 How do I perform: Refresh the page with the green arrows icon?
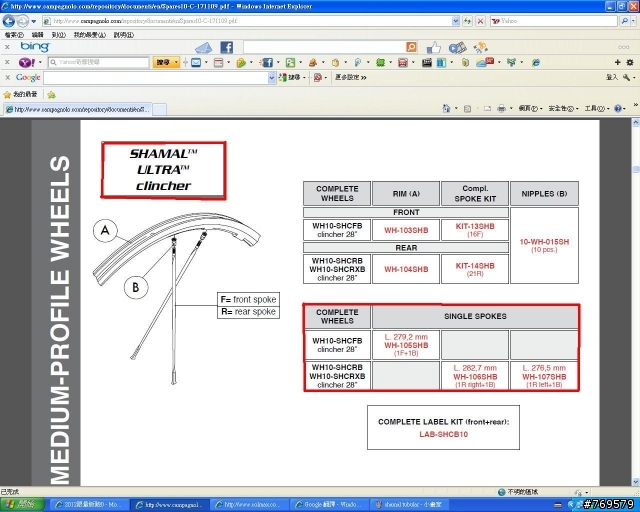coord(468,21)
